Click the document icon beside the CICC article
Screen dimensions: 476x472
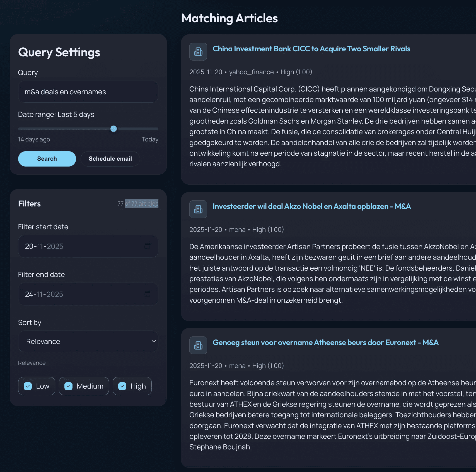(x=198, y=51)
